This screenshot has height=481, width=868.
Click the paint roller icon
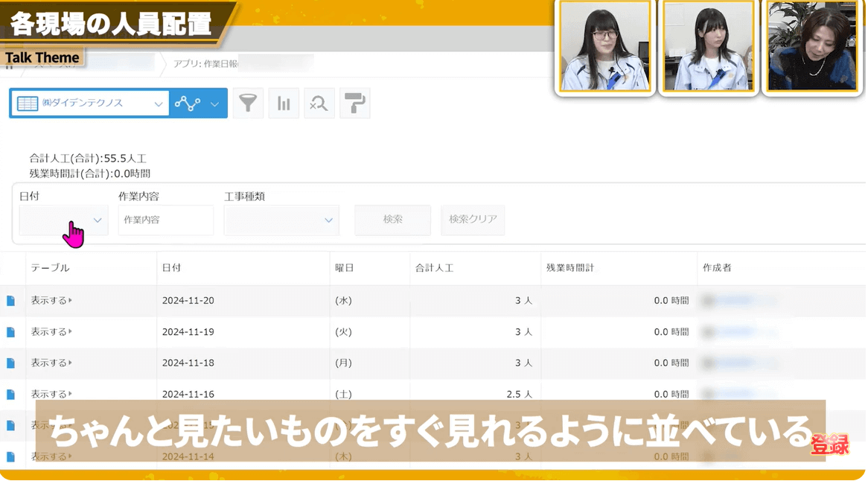(354, 103)
